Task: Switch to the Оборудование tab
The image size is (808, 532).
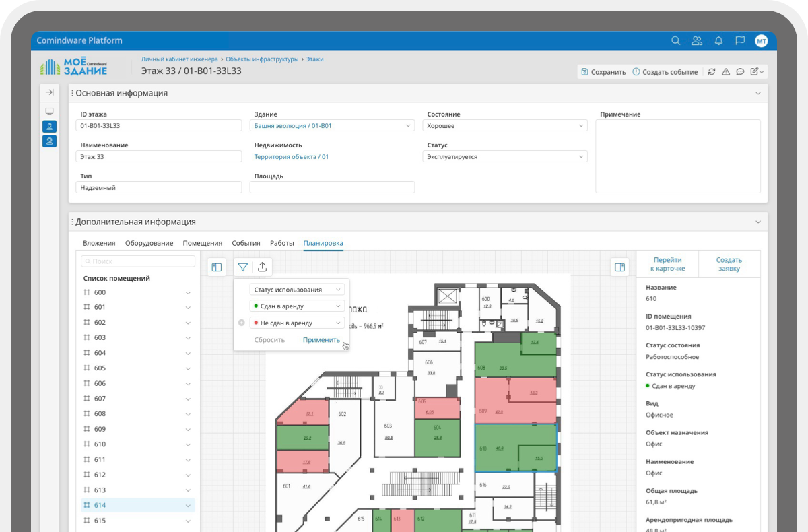Action: [x=149, y=244]
